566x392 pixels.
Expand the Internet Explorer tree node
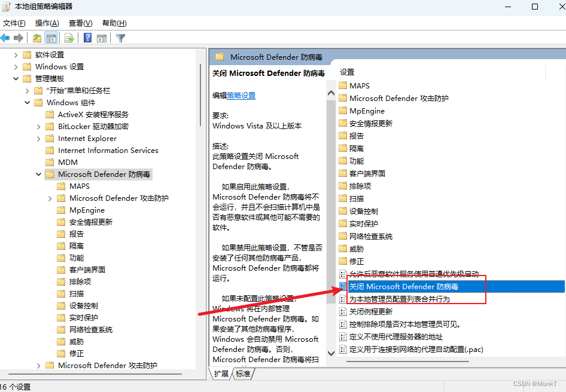pyautogui.click(x=39, y=139)
